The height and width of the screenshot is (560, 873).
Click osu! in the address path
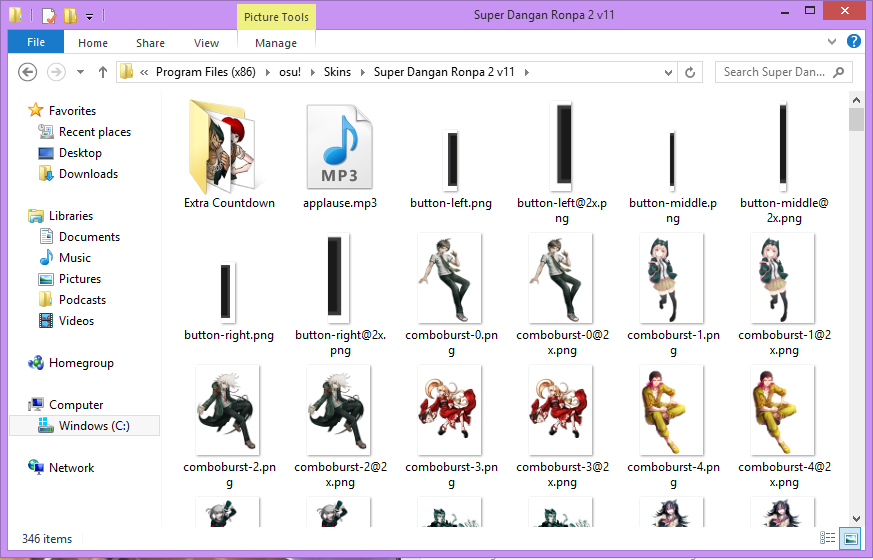point(290,72)
